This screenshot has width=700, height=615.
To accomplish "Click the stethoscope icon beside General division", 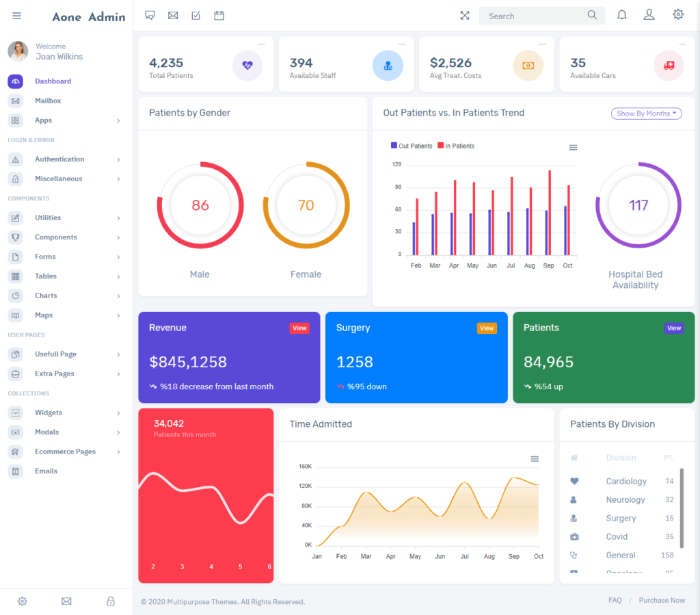I will coord(575,555).
